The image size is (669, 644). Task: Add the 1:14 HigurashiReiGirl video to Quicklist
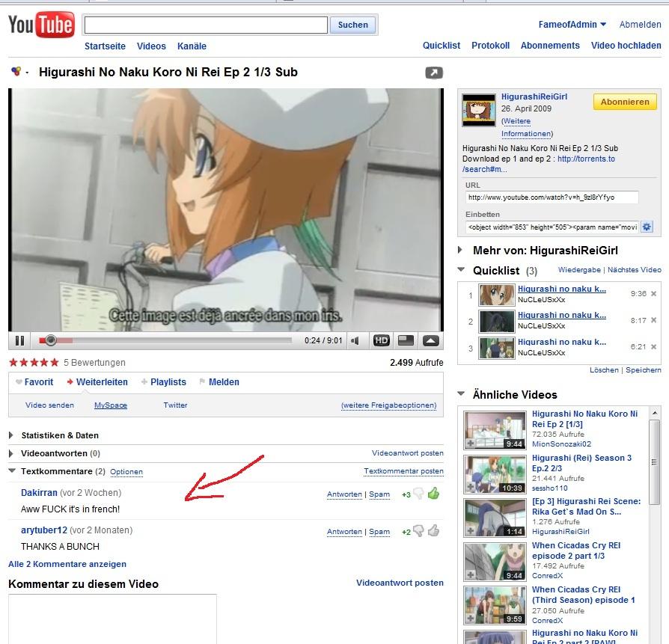click(x=471, y=531)
